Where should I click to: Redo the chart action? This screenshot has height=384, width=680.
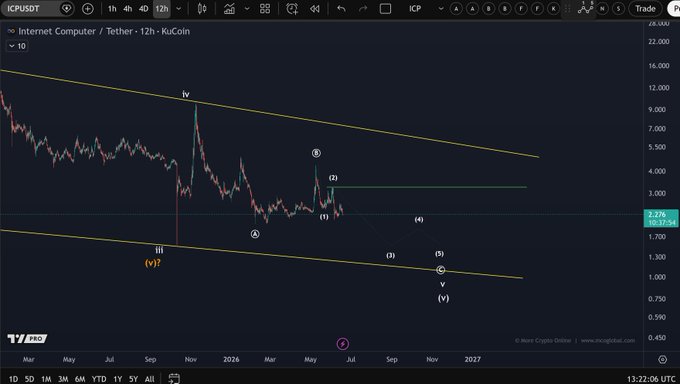click(363, 9)
